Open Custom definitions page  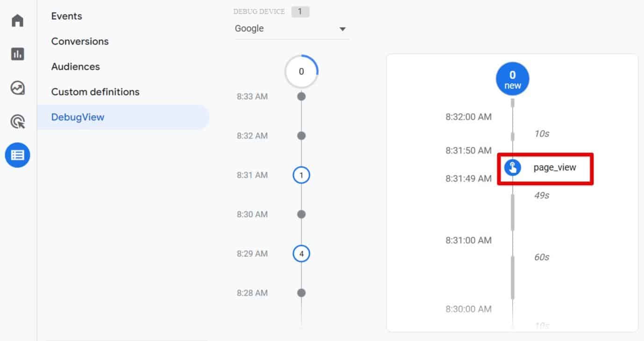point(95,92)
